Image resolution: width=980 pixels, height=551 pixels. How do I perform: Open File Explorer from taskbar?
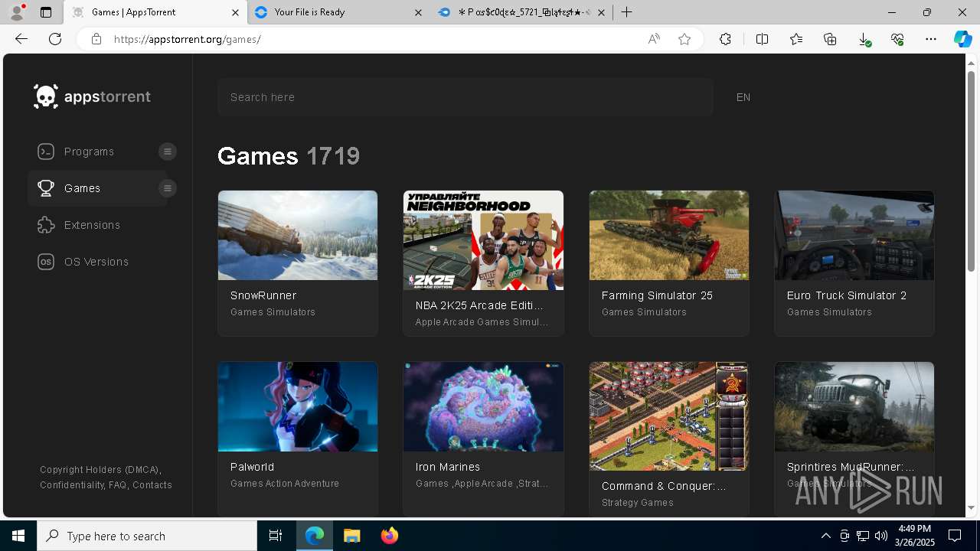click(351, 536)
